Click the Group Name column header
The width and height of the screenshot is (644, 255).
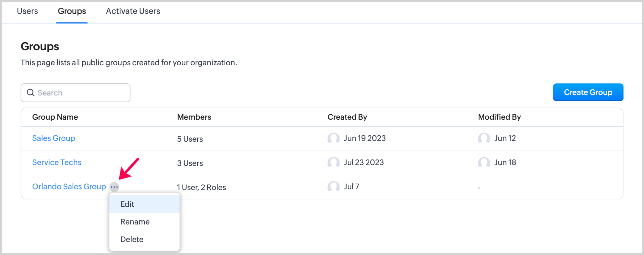(55, 117)
